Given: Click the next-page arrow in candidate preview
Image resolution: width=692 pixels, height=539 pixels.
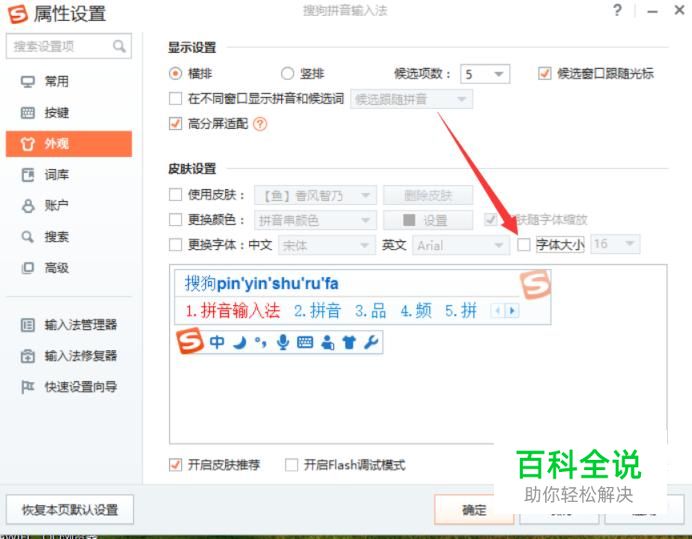Looking at the screenshot, I should click(512, 311).
